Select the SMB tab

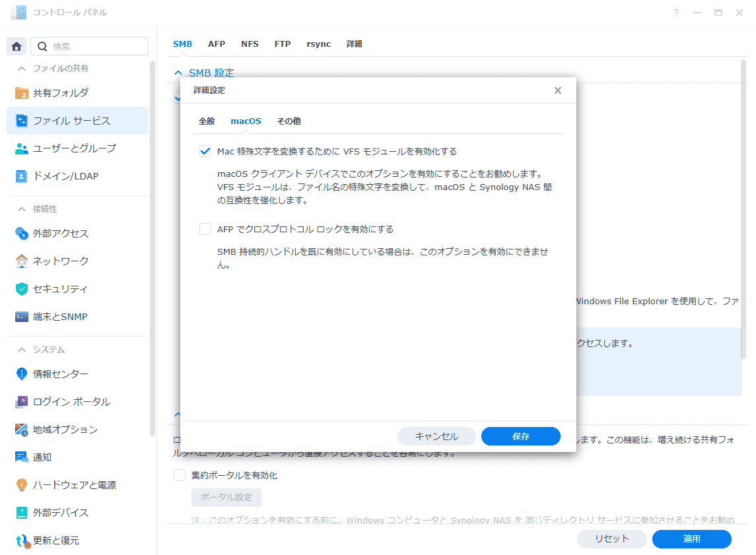coord(182,44)
